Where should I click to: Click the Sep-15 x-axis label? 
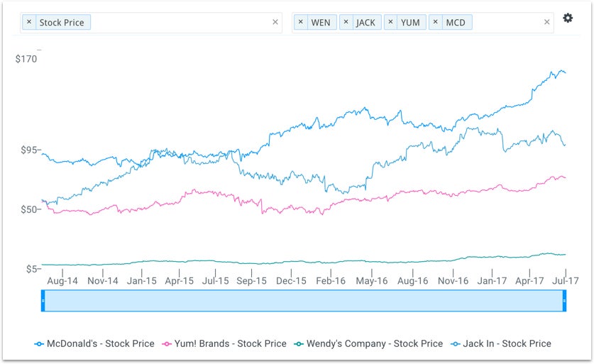pyautogui.click(x=251, y=281)
